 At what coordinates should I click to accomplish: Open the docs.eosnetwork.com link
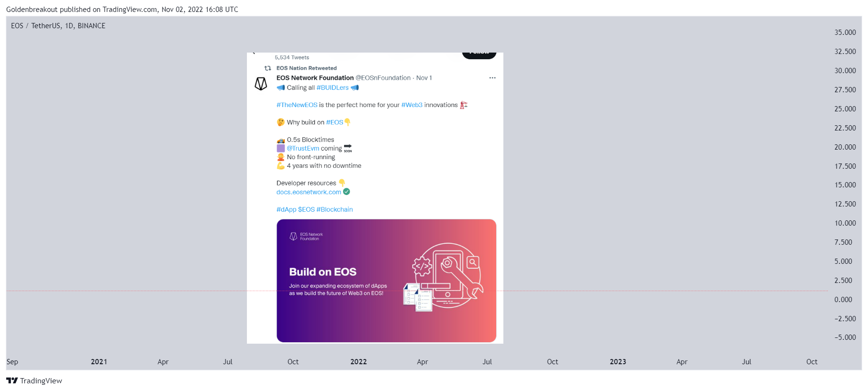[x=309, y=192]
